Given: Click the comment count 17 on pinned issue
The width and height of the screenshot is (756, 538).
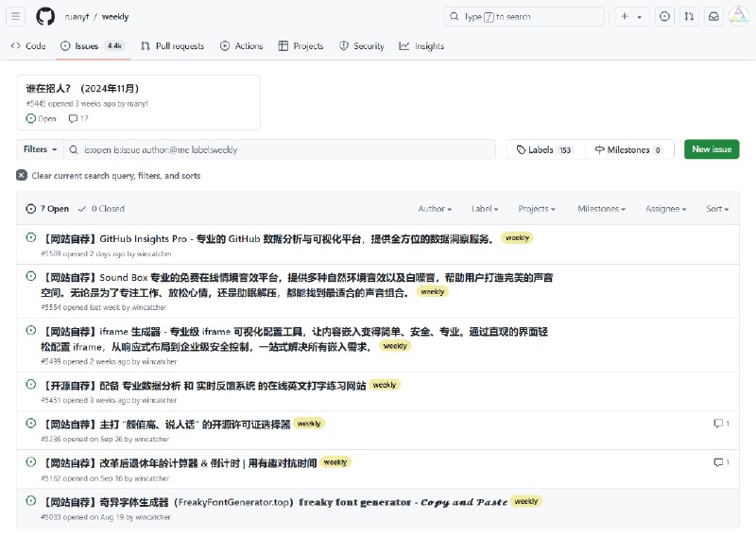Looking at the screenshot, I should [x=78, y=119].
